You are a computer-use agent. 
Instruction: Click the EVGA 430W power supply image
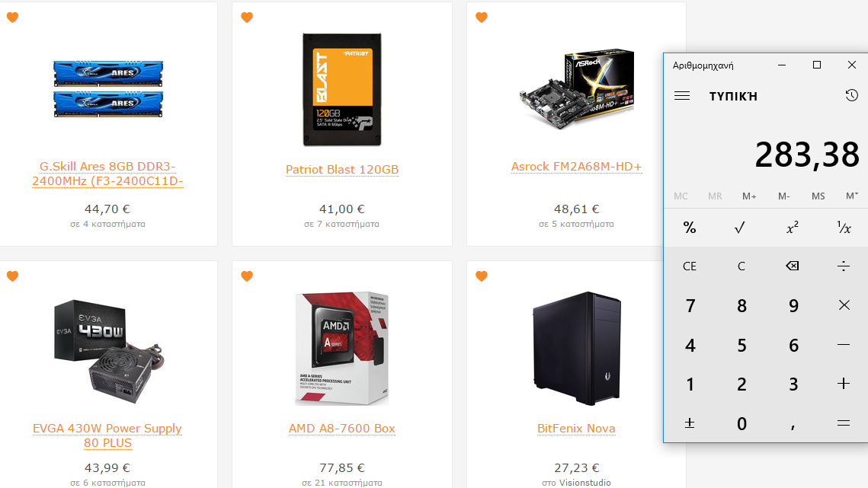click(109, 351)
